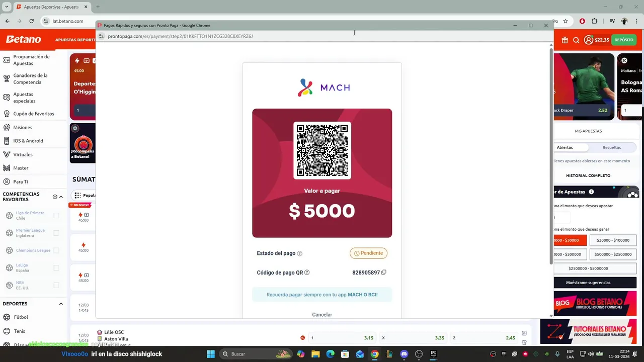This screenshot has width=644, height=362.
Task: Open the Estado del pago help icon
Action: [x=299, y=253]
